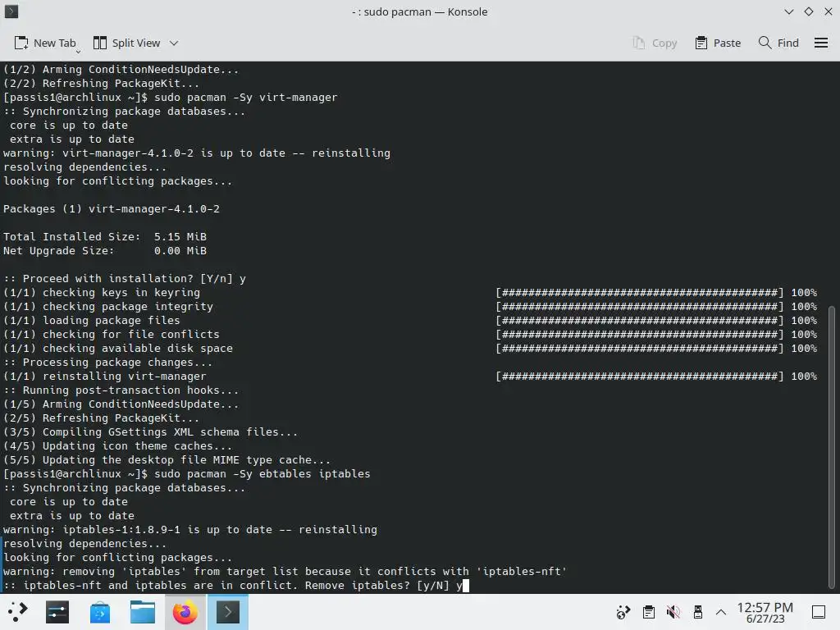Minimize the Konsole window
The image size is (840, 630).
coord(788,11)
